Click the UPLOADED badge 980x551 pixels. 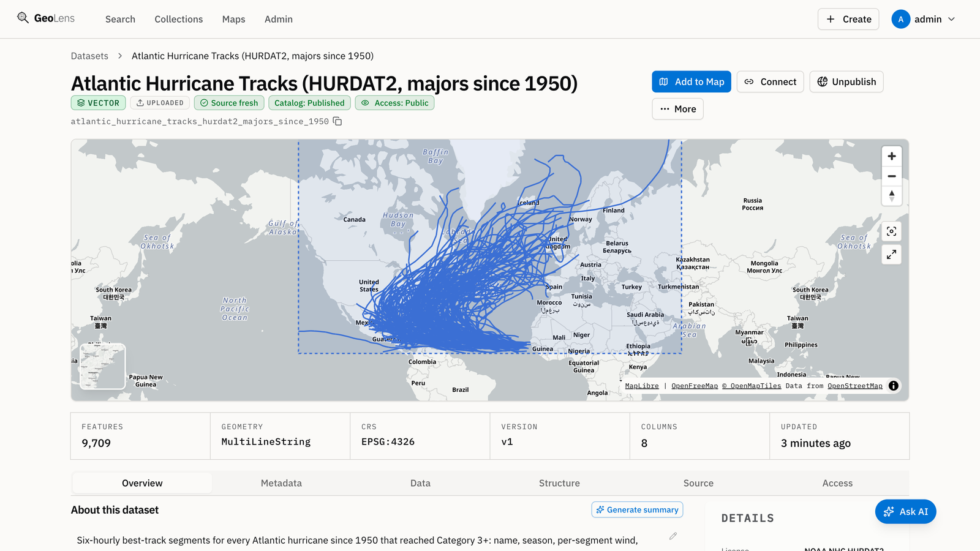click(160, 103)
